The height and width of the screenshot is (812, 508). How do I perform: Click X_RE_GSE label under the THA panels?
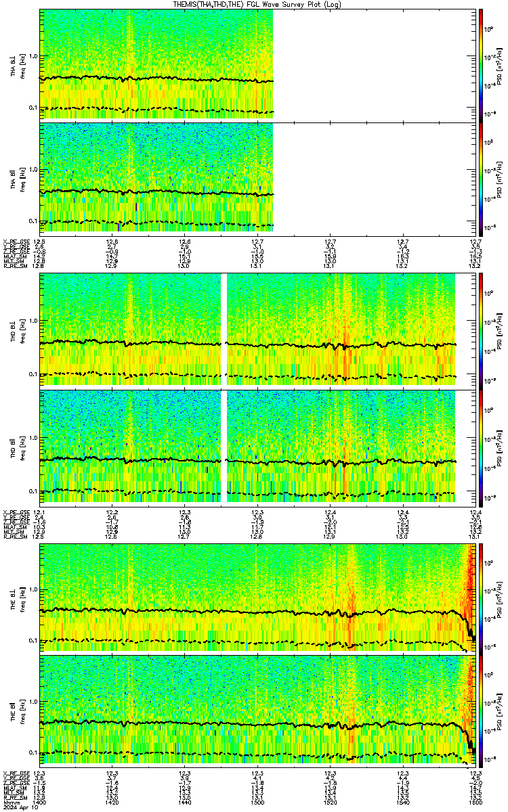point(16,242)
